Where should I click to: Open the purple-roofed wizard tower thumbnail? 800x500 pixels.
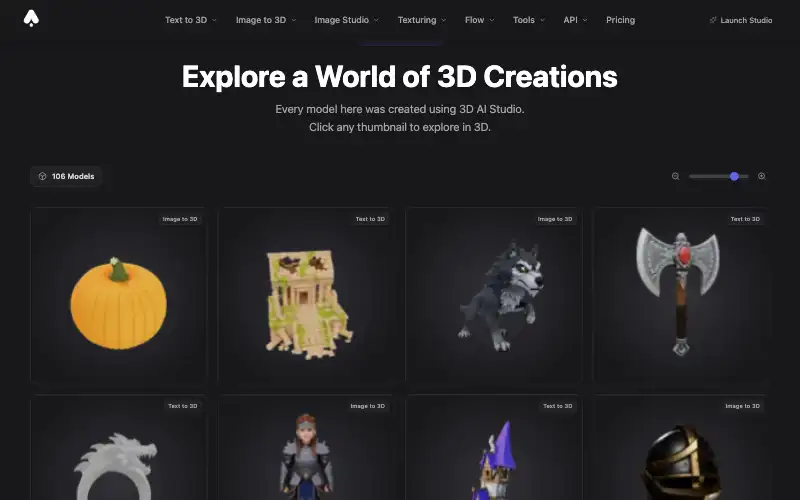point(493,447)
